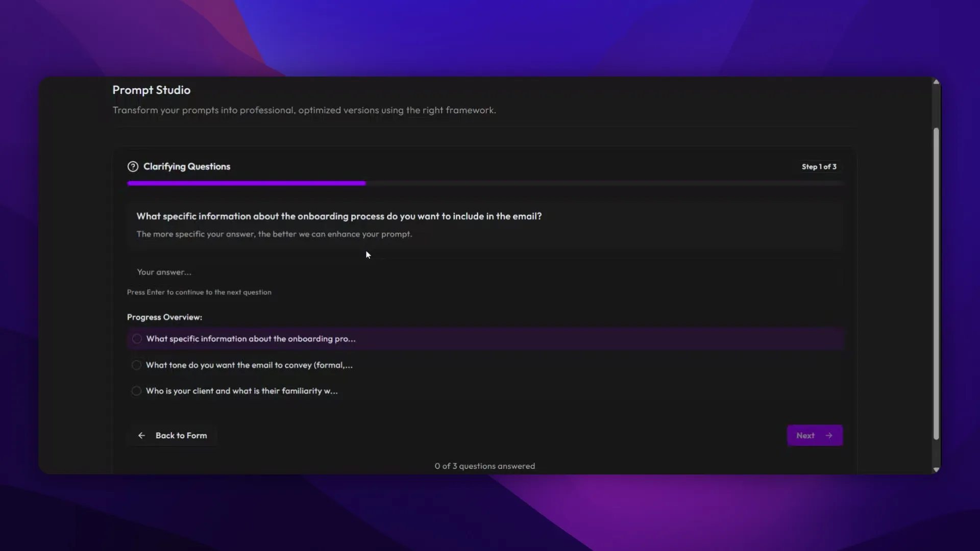Select the radio circle for the client familiarity question
This screenshot has height=551, width=980.
tap(136, 391)
